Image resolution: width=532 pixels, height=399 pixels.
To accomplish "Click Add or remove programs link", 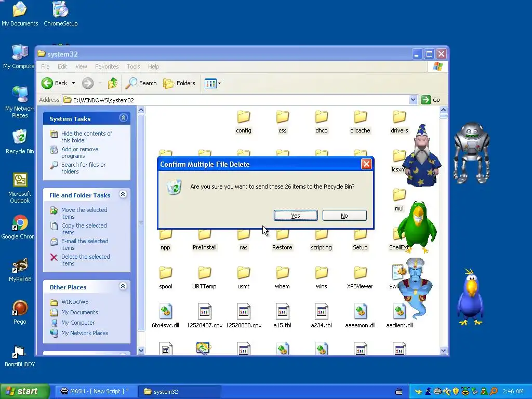I will click(79, 152).
